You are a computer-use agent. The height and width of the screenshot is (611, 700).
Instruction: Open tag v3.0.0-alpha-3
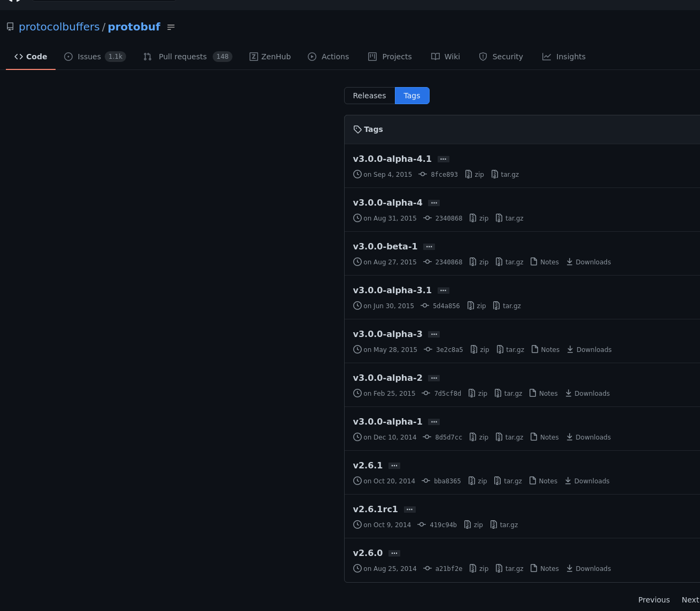(387, 334)
